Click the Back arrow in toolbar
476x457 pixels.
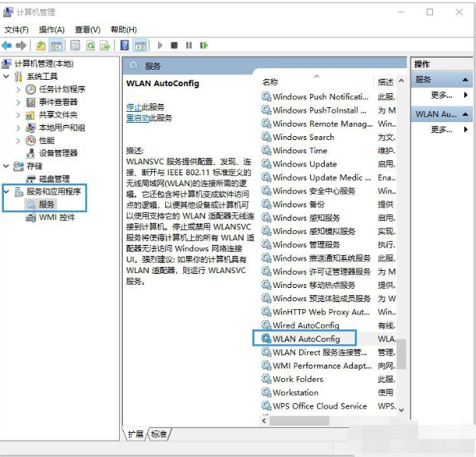[7, 46]
